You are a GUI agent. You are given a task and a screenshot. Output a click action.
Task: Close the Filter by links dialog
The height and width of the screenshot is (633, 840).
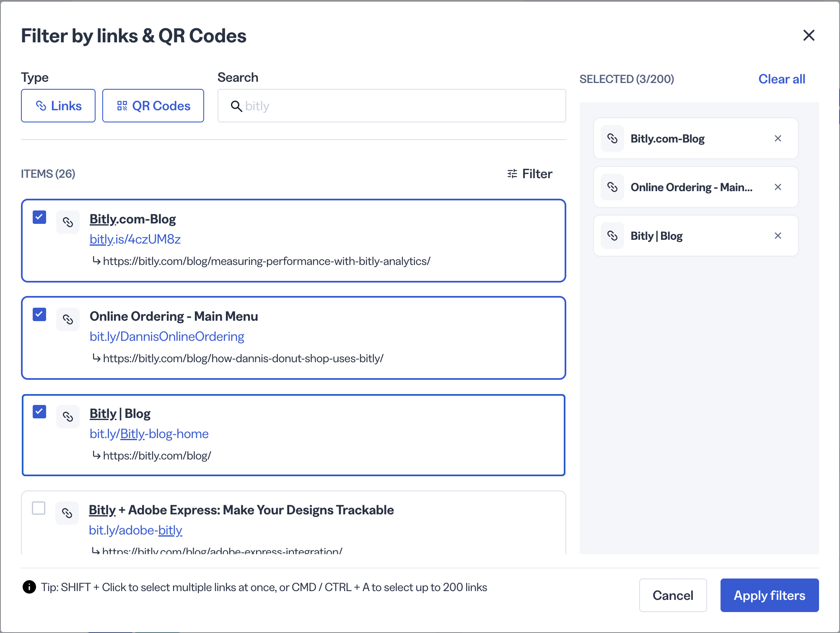click(x=809, y=35)
